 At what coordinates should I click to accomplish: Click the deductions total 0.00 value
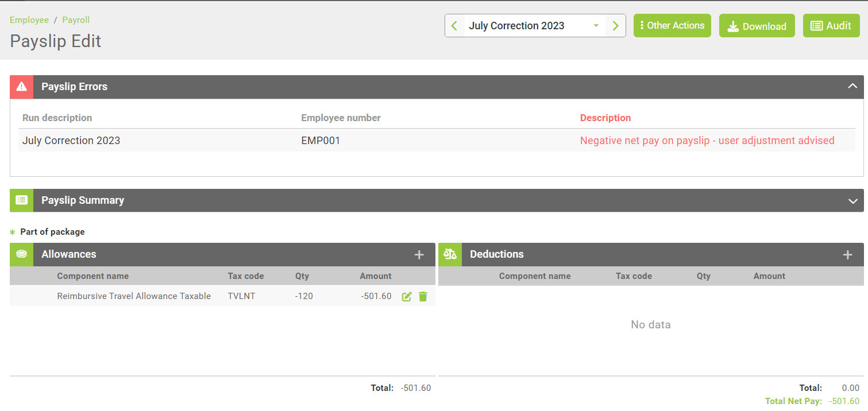(x=851, y=388)
